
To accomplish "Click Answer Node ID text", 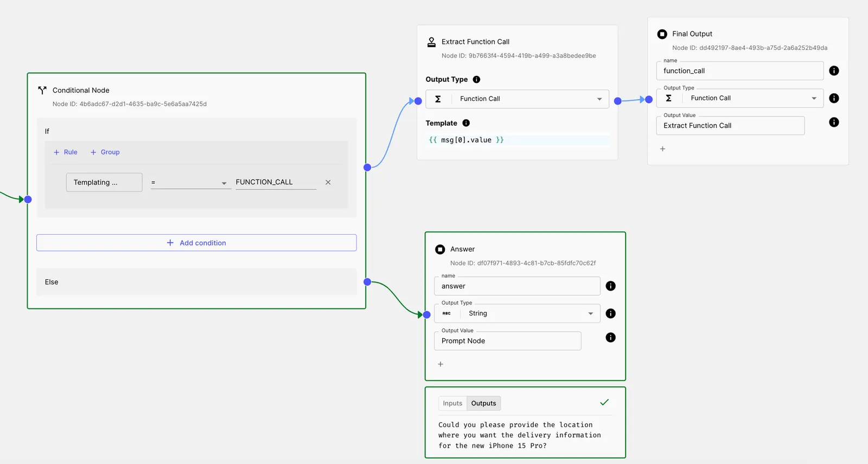I will 523,263.
